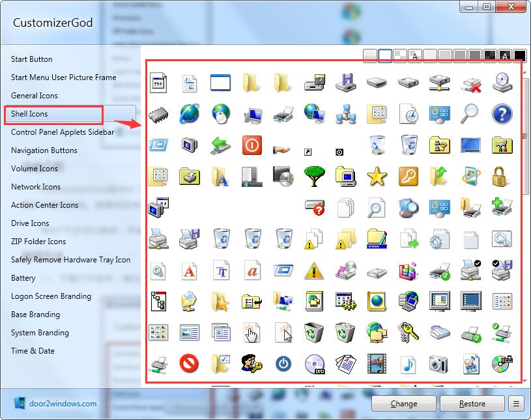Select the DVD disc icon
The width and height of the screenshot is (531, 420).
314,364
